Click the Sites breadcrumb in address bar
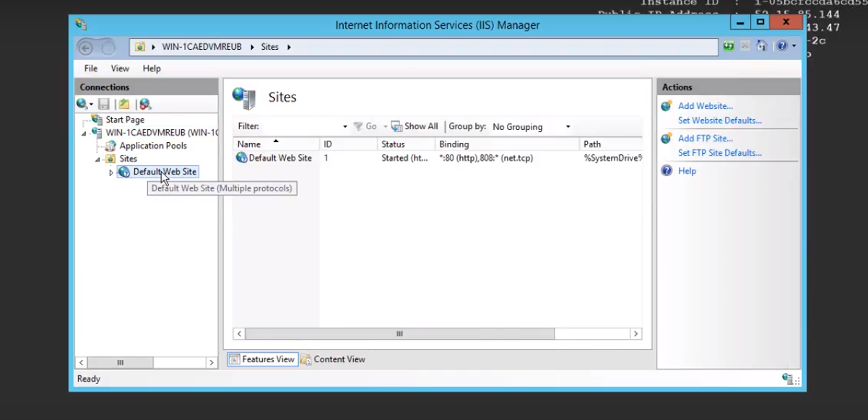The height and width of the screenshot is (420, 868). 270,47
